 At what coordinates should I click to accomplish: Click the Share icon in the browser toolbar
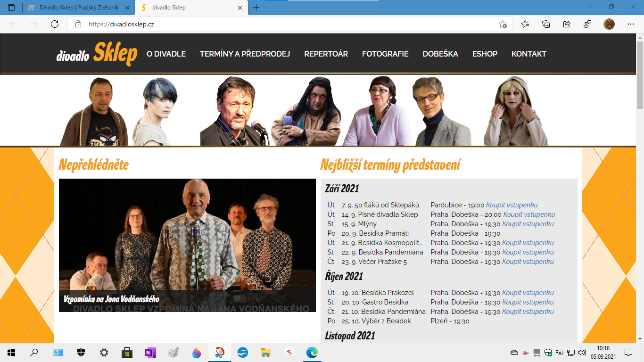pyautogui.click(x=567, y=24)
